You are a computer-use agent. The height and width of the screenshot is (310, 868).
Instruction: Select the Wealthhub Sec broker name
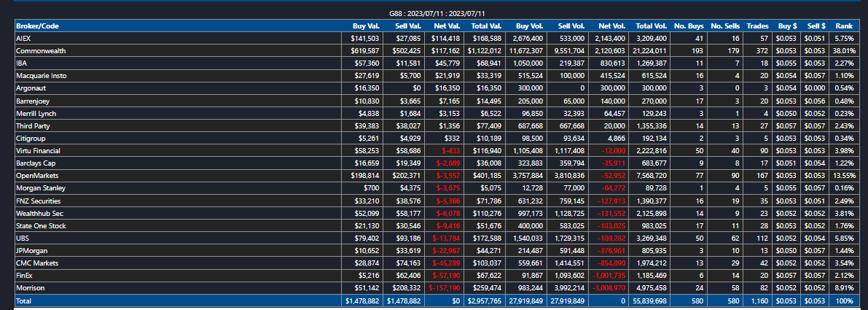pos(39,214)
